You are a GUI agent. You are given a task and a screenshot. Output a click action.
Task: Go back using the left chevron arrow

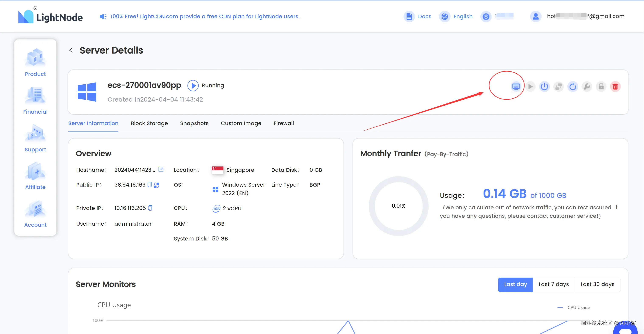click(71, 50)
